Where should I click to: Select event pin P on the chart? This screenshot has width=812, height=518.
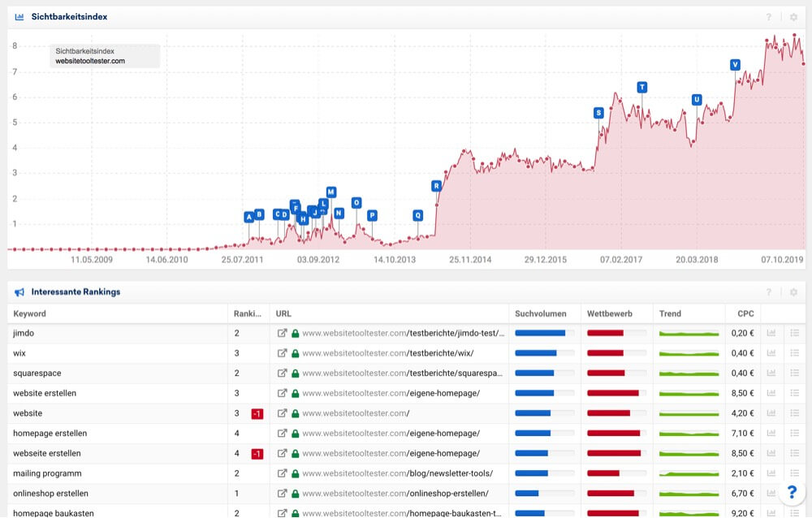tap(372, 215)
